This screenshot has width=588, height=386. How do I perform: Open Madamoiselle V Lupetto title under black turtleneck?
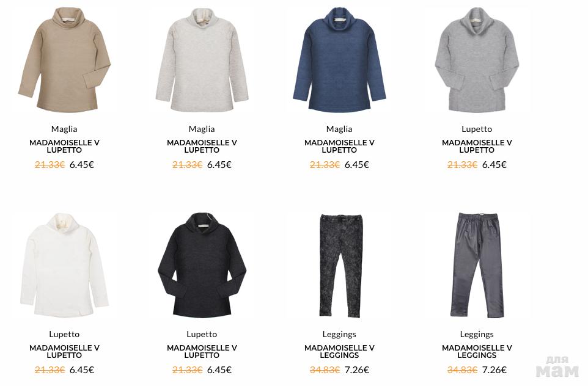pos(202,351)
